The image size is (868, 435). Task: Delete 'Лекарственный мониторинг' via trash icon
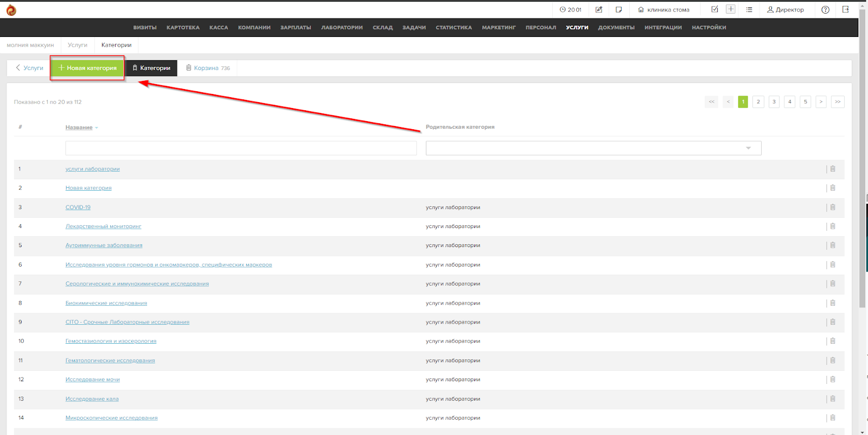(833, 226)
